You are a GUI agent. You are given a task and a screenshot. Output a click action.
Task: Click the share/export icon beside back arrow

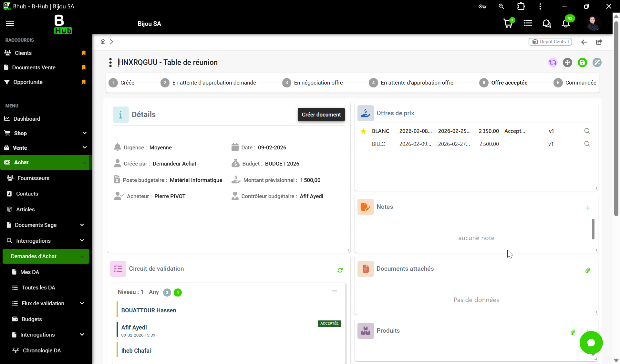tap(599, 42)
